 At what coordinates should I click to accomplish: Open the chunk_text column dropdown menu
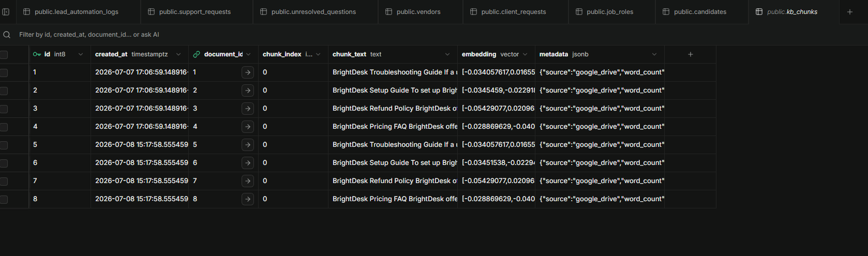point(447,54)
